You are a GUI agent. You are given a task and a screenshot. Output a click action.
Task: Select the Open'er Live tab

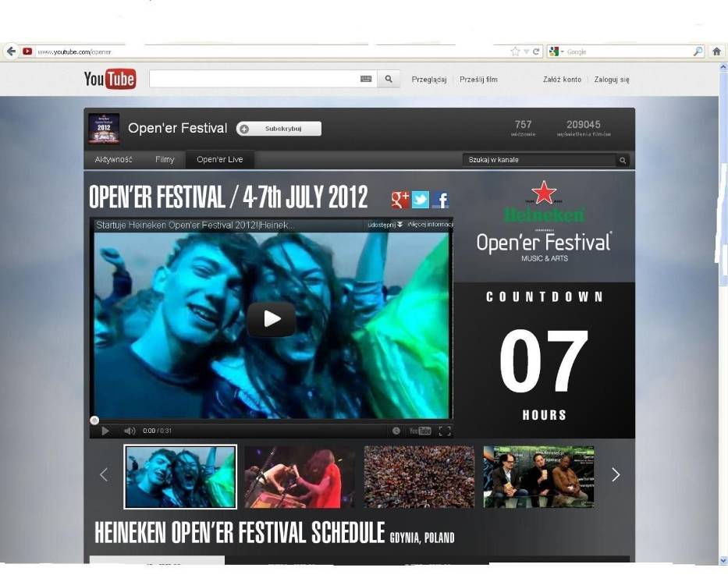click(219, 160)
